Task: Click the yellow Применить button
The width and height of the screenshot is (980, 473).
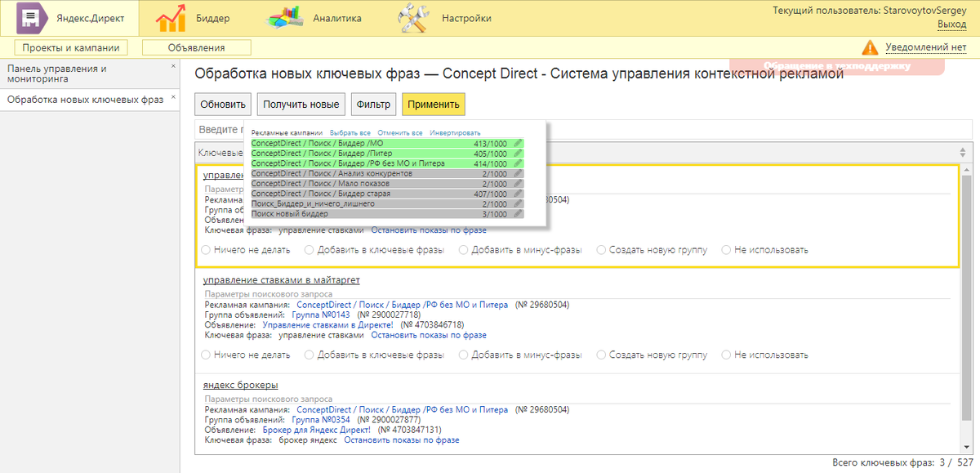Action: [x=434, y=105]
